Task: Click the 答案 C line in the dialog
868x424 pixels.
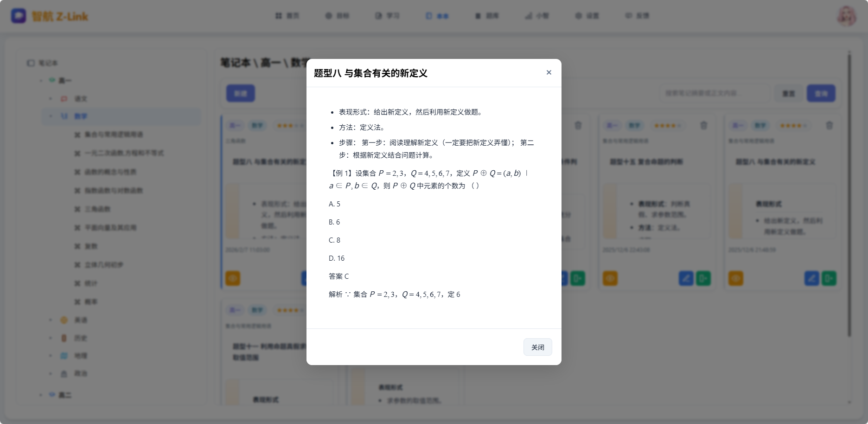Action: pyautogui.click(x=338, y=276)
